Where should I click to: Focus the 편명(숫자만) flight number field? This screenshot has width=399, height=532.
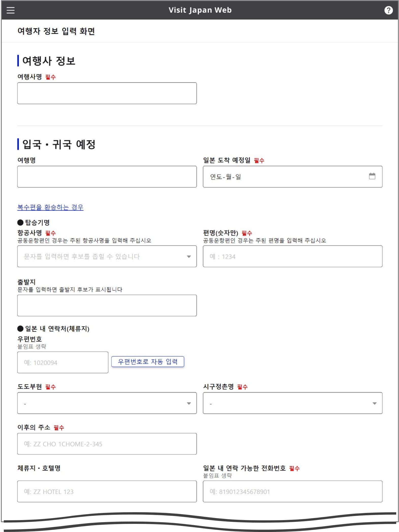[x=292, y=256]
